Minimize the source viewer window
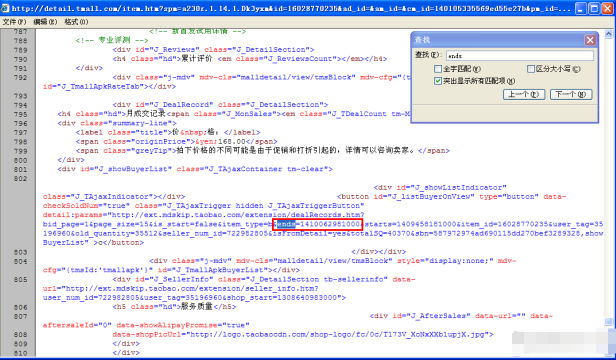 (581, 8)
